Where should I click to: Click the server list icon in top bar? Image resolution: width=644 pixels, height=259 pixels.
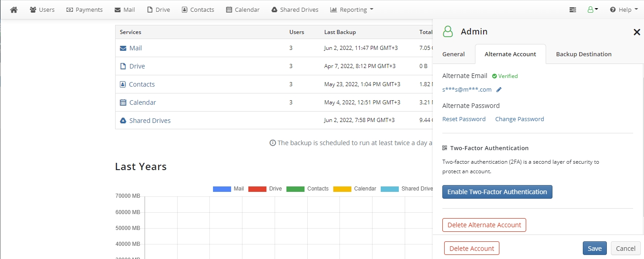click(x=573, y=10)
